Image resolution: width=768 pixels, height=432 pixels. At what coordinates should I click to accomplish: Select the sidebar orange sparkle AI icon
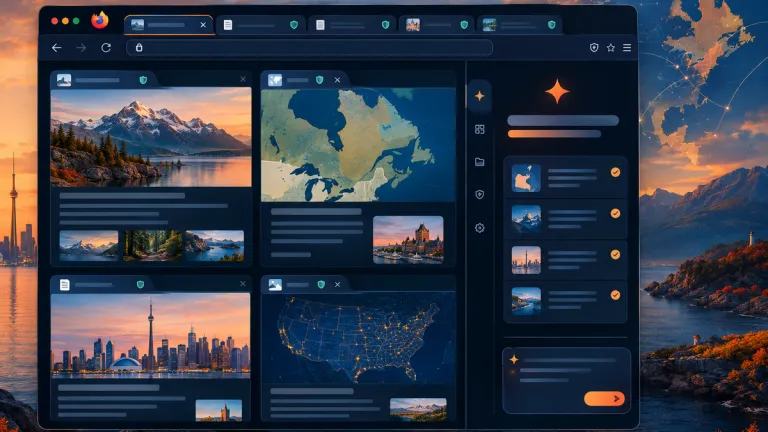480,96
